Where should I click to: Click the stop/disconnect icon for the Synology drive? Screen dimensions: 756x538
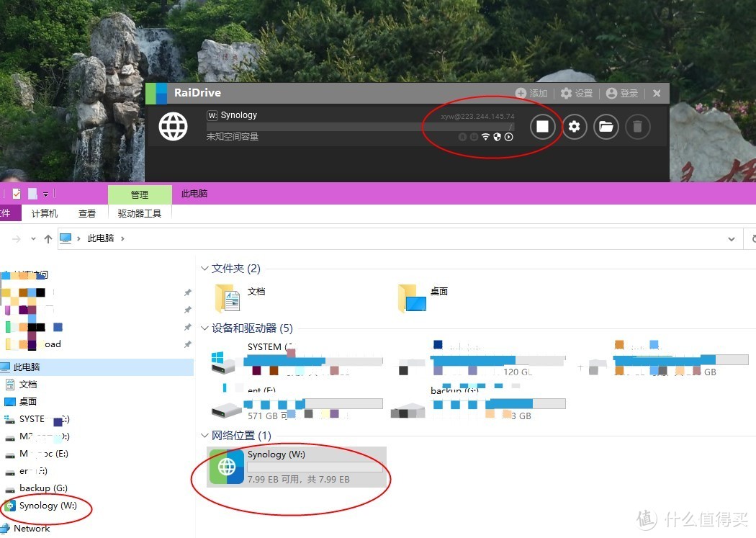click(543, 126)
